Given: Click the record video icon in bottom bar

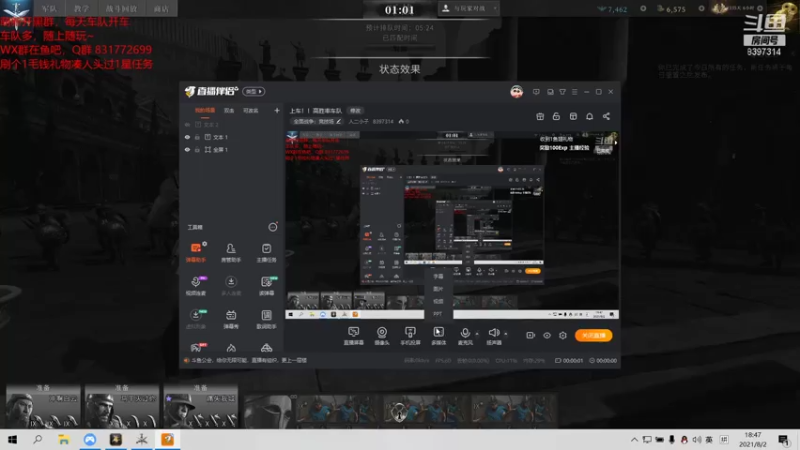Looking at the screenshot, I should point(530,335).
